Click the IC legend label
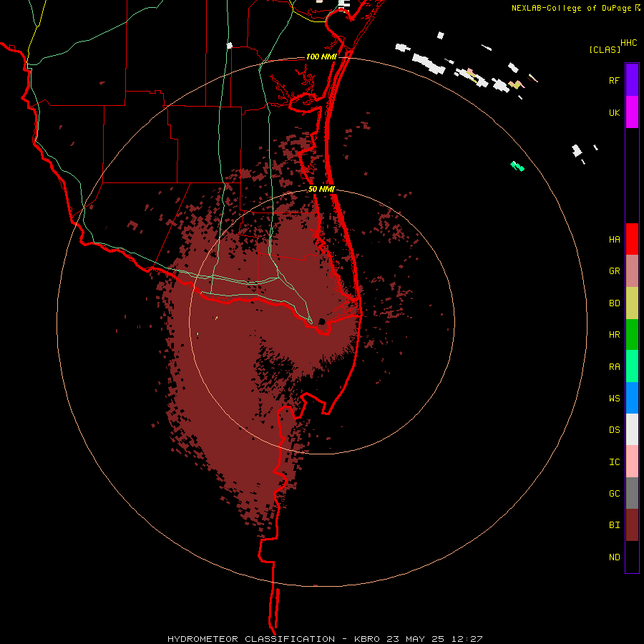This screenshot has height=644, width=644. point(614,462)
